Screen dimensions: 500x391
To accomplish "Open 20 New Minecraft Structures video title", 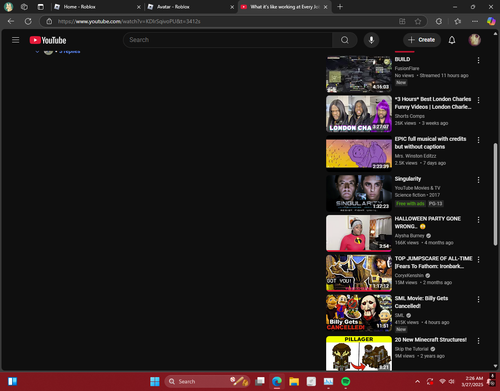I will click(x=431, y=340).
